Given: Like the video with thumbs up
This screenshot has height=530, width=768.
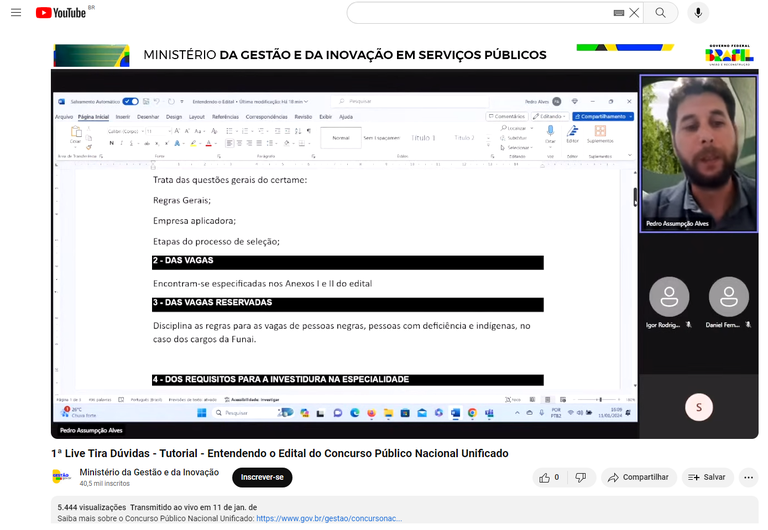Looking at the screenshot, I should tap(550, 477).
